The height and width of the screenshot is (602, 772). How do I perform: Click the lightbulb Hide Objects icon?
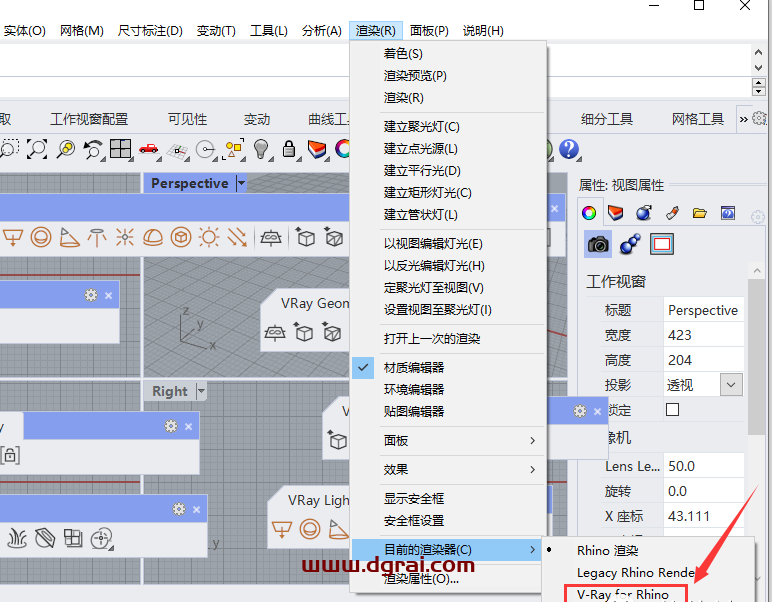[261, 149]
